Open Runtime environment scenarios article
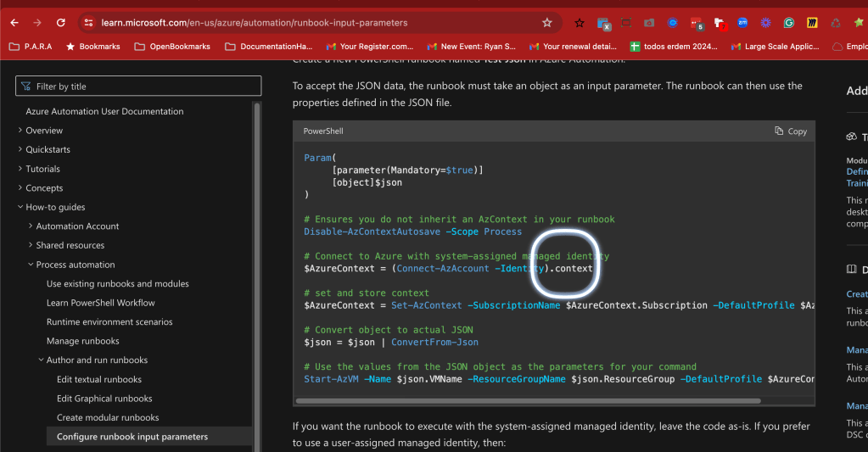 (109, 321)
